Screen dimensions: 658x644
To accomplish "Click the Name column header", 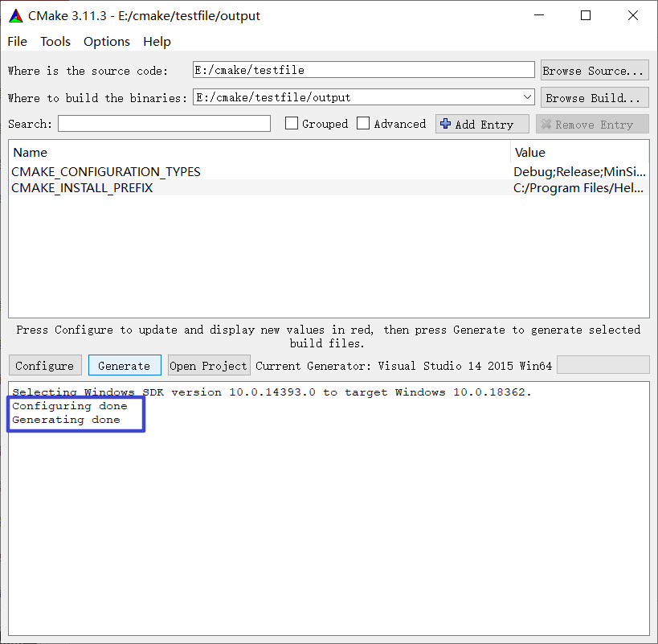I will point(260,153).
